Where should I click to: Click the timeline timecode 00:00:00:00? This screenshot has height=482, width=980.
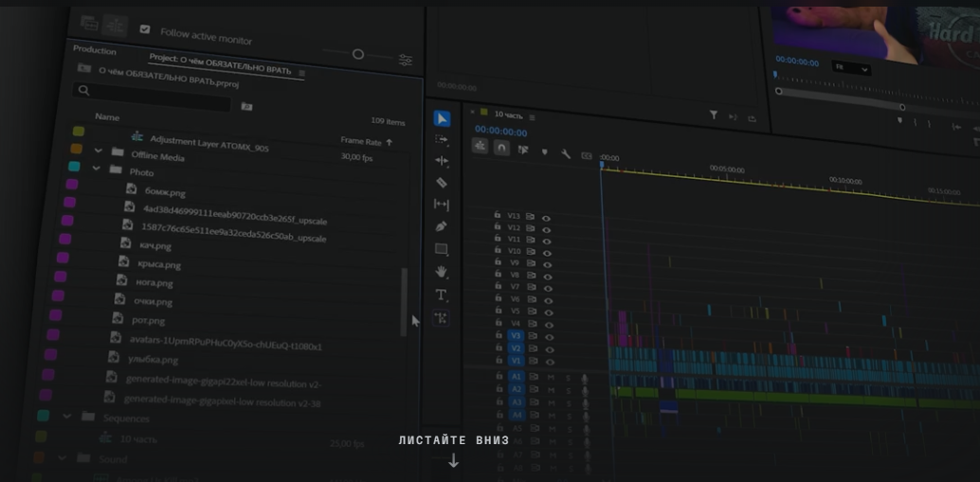500,132
